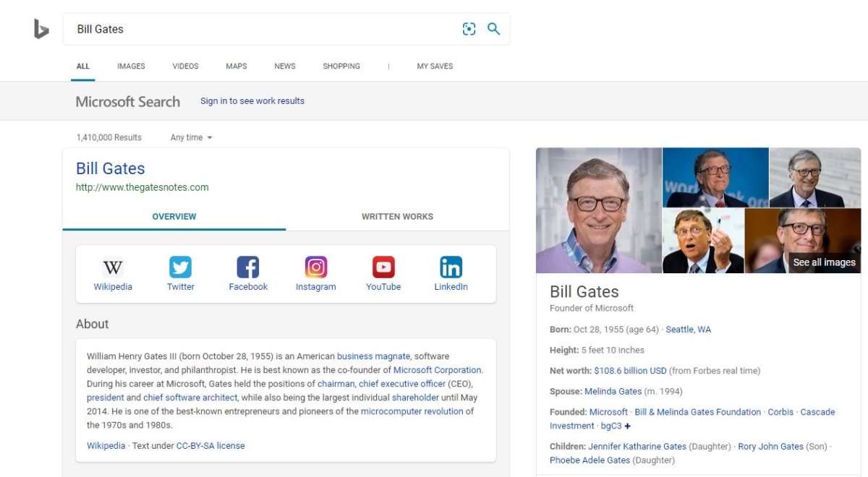
Task: Click See all images thumbnail
Action: tap(824, 262)
